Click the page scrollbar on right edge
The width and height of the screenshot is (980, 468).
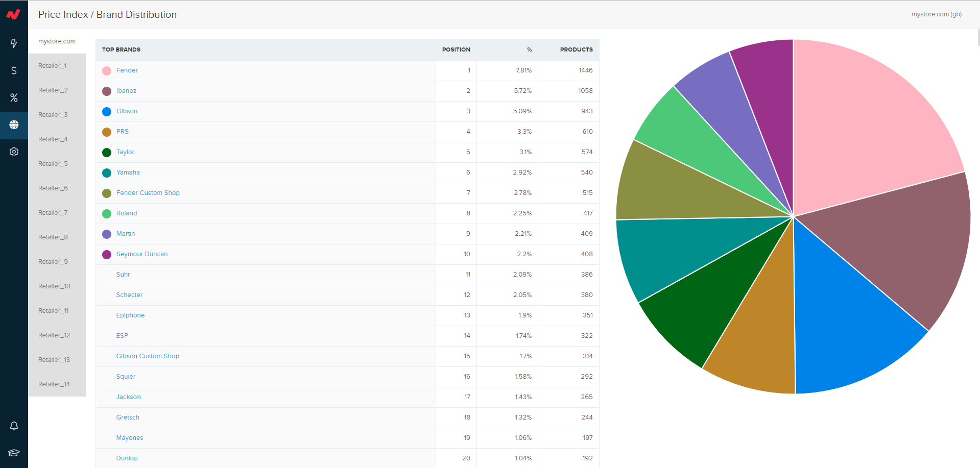pyautogui.click(x=978, y=38)
